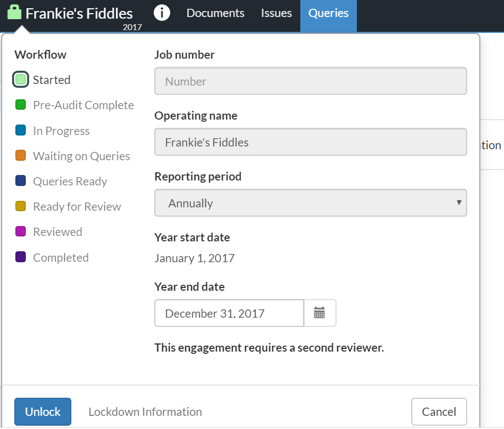
Task: Expand the Reporting period dropdown
Action: coord(310,203)
